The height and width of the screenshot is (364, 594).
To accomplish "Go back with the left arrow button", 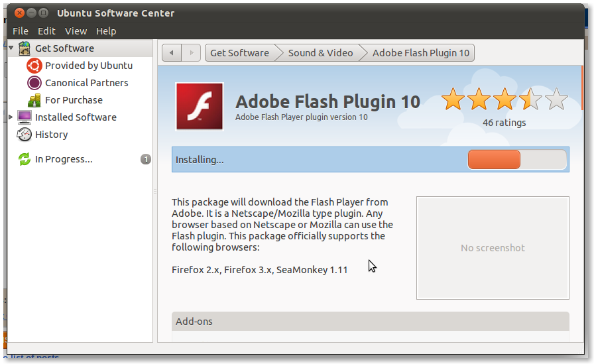I will [172, 53].
